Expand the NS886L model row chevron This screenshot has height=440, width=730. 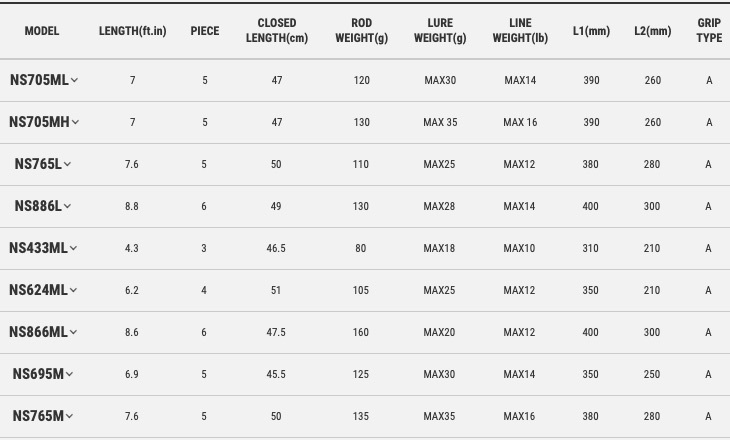67,207
